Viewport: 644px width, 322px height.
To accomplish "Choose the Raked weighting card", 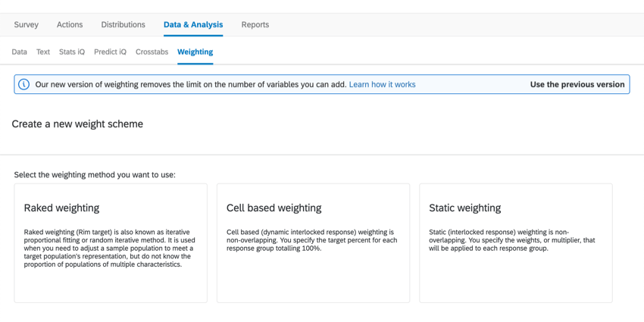I will coord(111,243).
